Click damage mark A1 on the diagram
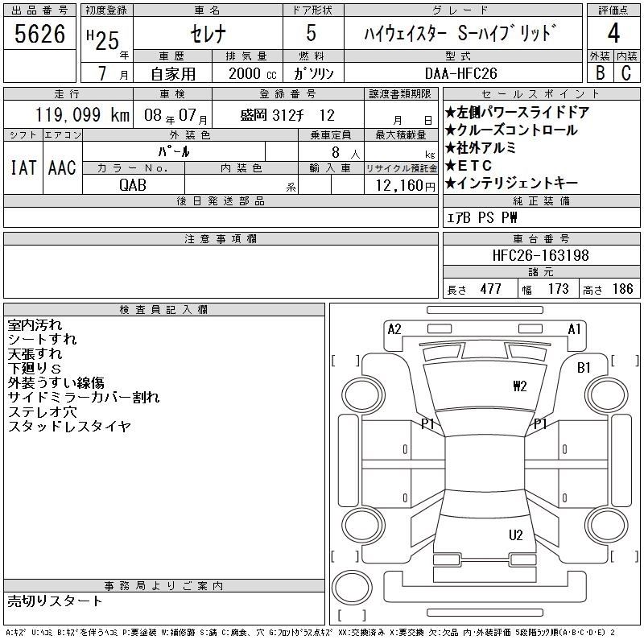644x644 pixels. pos(574,329)
